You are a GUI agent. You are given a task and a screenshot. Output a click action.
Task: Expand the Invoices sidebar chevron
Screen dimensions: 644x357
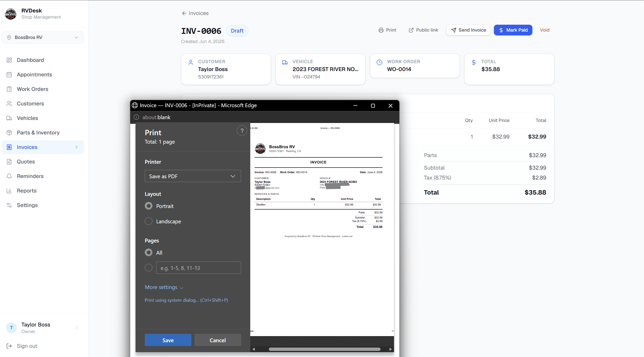76,147
